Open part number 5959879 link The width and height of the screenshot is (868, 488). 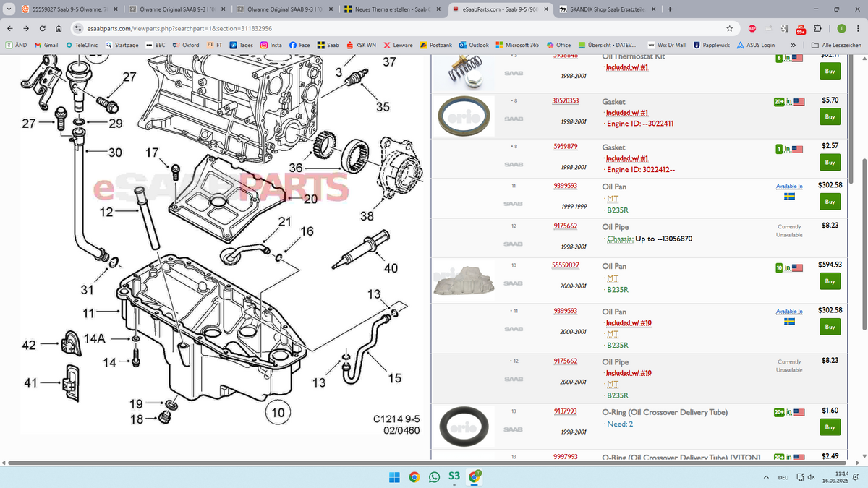coord(565,146)
